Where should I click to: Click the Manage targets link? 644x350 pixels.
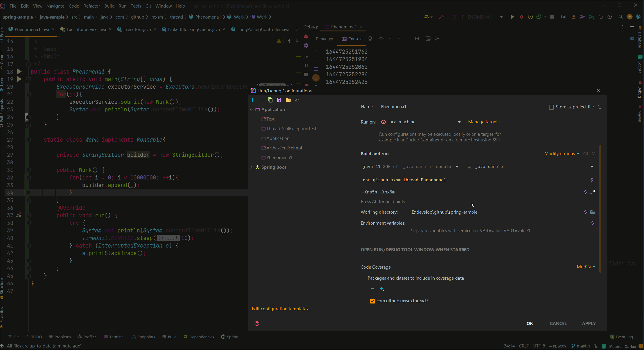click(485, 122)
